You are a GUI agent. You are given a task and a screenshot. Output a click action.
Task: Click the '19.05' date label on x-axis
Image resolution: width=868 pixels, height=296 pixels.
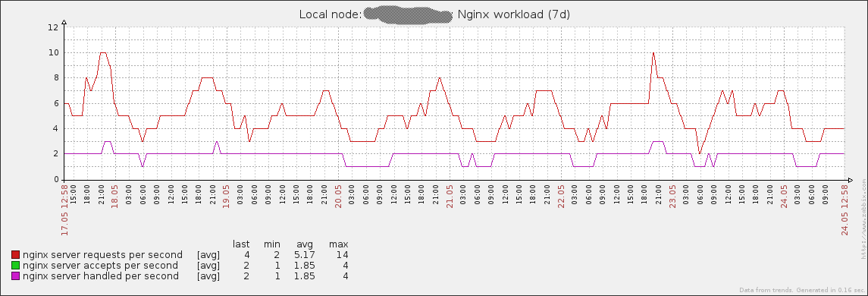coord(226,197)
